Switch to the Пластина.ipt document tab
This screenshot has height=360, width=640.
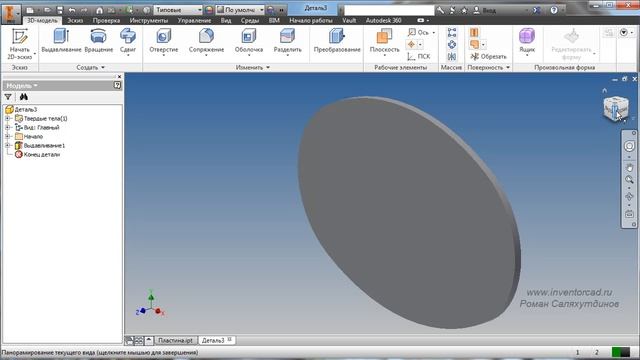176,340
